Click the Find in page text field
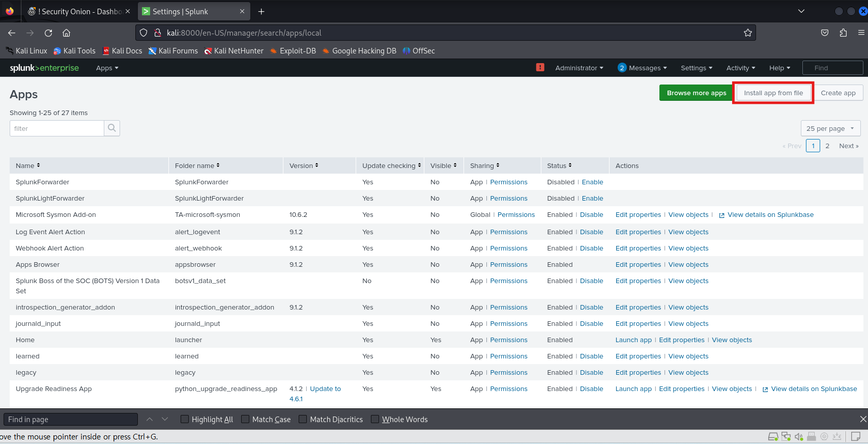868x444 pixels. click(x=71, y=419)
